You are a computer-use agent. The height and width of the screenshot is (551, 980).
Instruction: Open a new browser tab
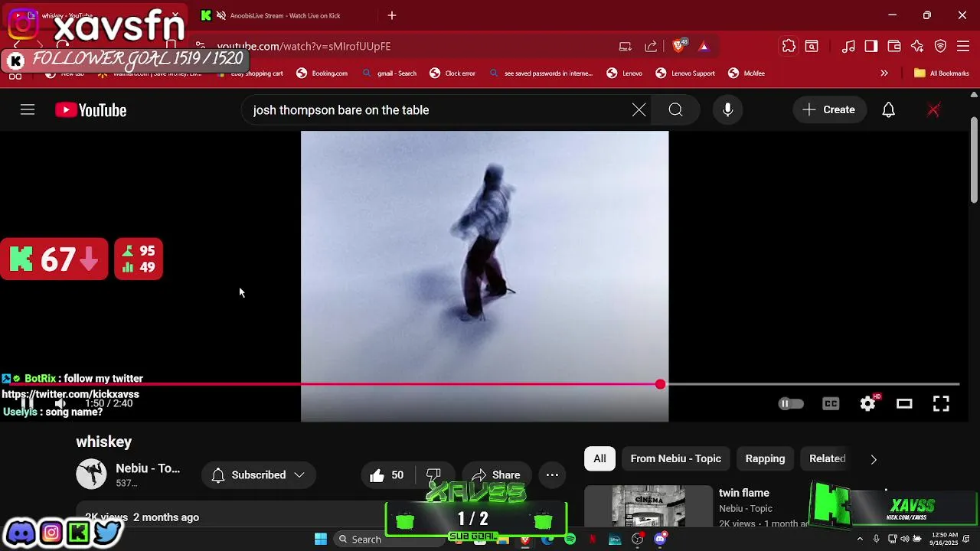pos(392,15)
